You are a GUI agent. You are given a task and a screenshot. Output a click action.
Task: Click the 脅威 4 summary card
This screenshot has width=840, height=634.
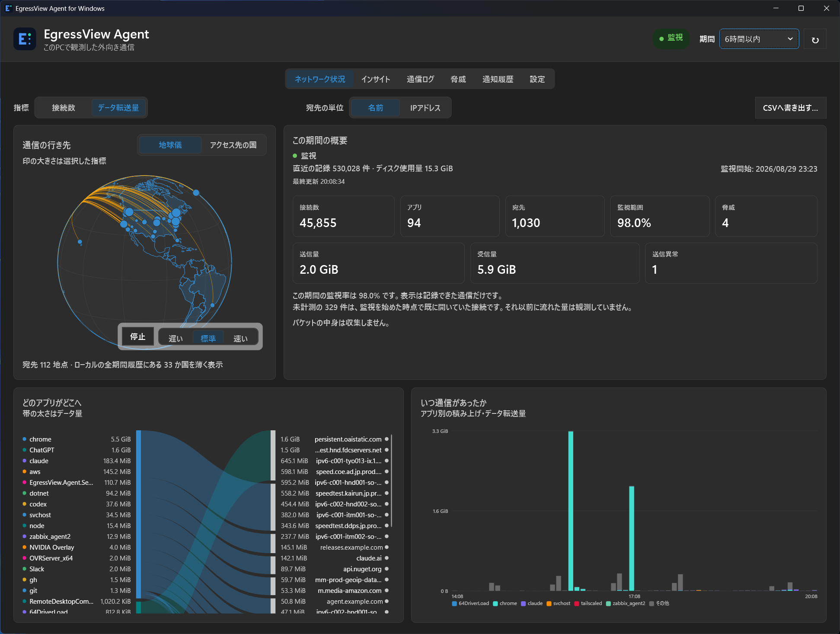(766, 216)
